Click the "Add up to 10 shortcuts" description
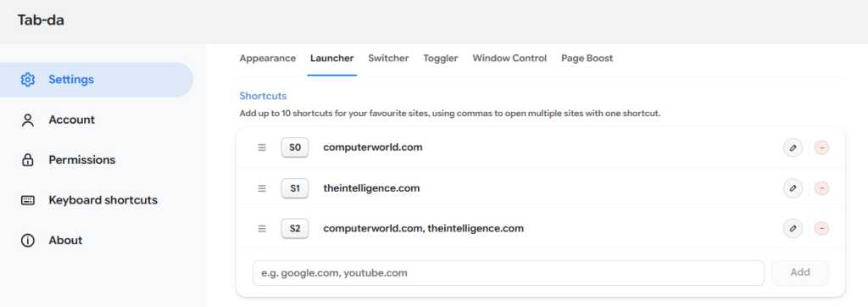 click(x=450, y=114)
